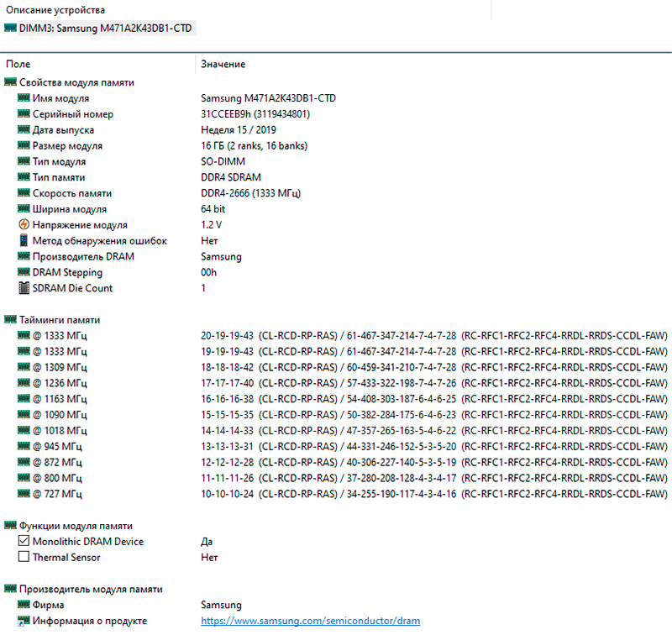Select the 00h DRAM Stepping value
The height and width of the screenshot is (635, 672).
(x=208, y=272)
